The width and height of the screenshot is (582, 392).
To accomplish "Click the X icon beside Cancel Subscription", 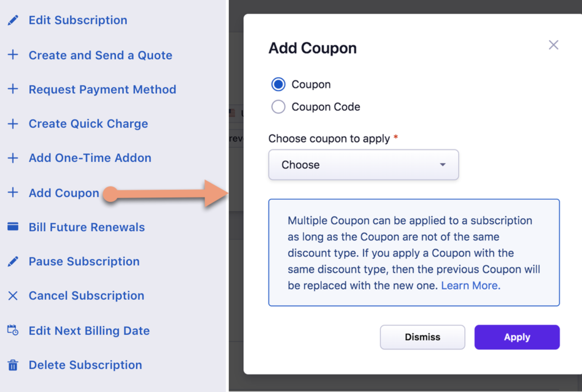I will pyautogui.click(x=13, y=296).
